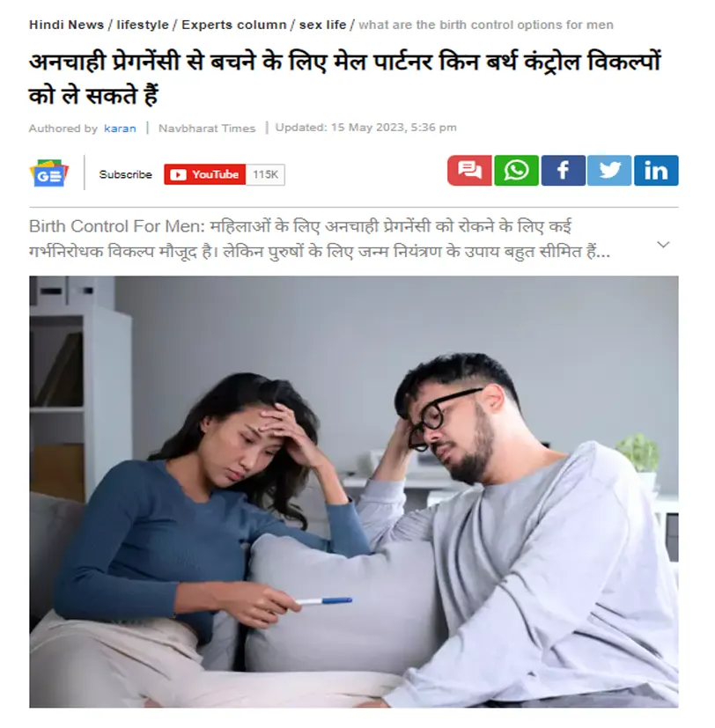The image size is (715, 728).
Task: Open the comments icon in share bar
Action: pos(469,171)
